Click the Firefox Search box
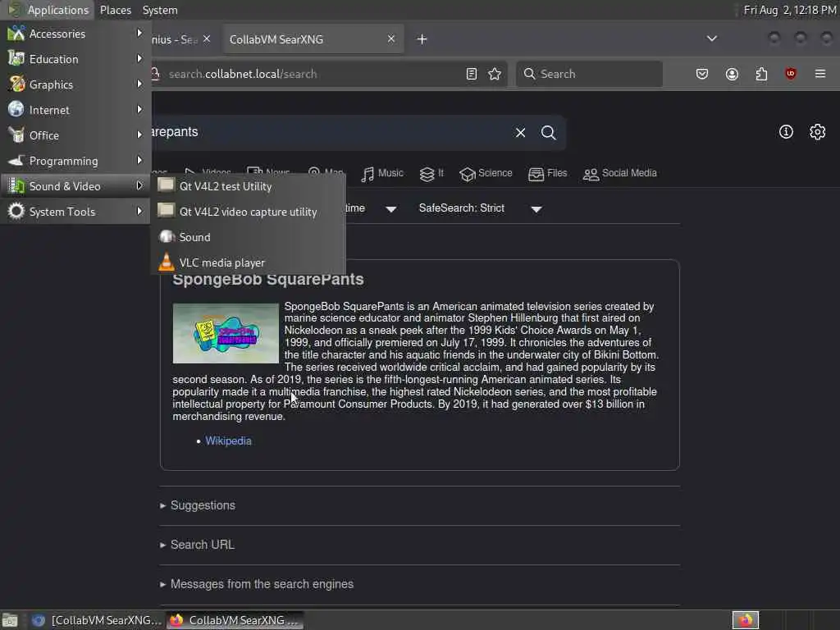Screen dimensions: 840x630 coord(589,74)
